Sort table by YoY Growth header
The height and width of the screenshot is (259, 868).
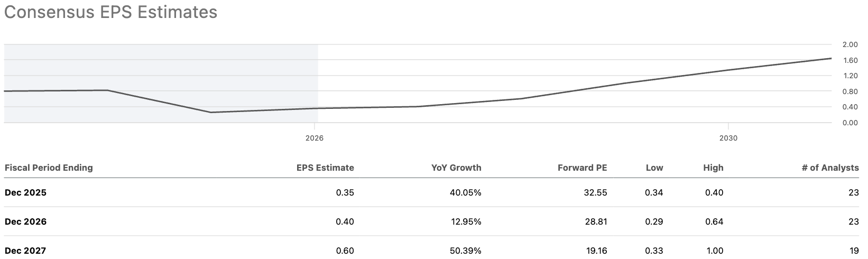456,168
